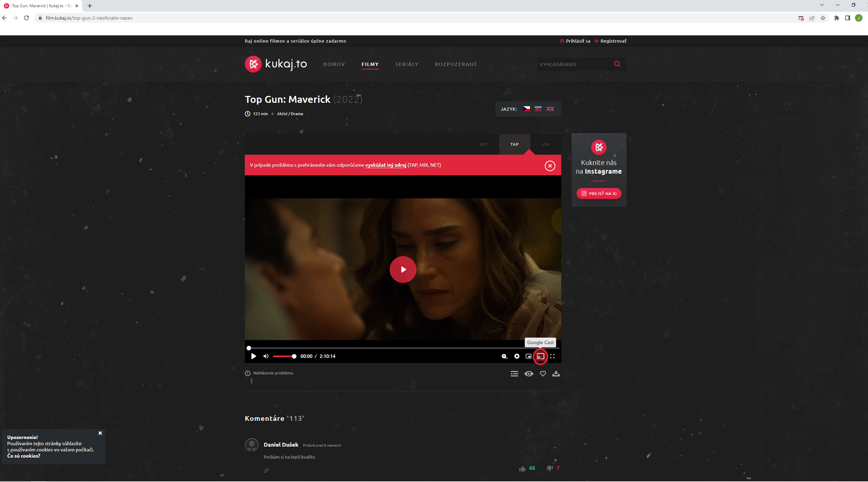Viewport: 868px width, 482px height.
Task: Click Daniel Dušek commenter name
Action: point(281,445)
